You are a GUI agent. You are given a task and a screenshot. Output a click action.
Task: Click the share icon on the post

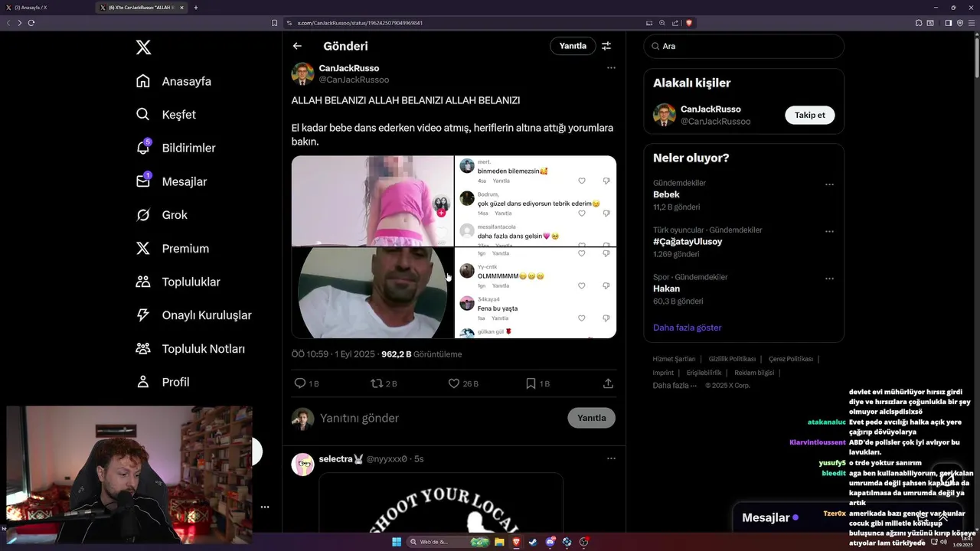(609, 383)
